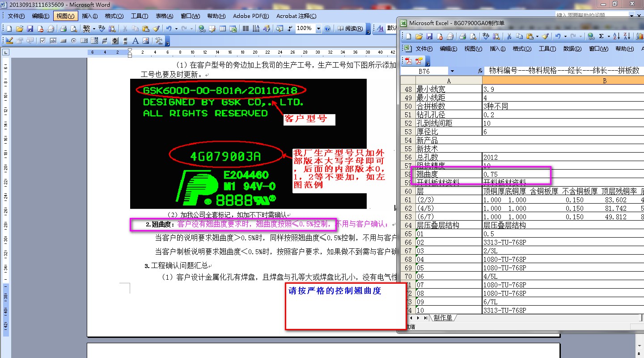Click Excel column B header
Screen dimensions: 644x358
click(563, 81)
